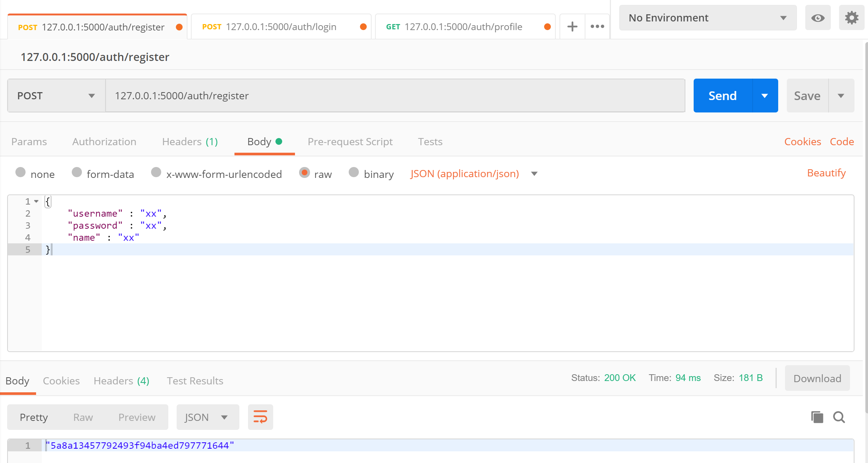Open the tab options ellipsis menu
Viewport: 868px width, 463px height.
click(597, 27)
